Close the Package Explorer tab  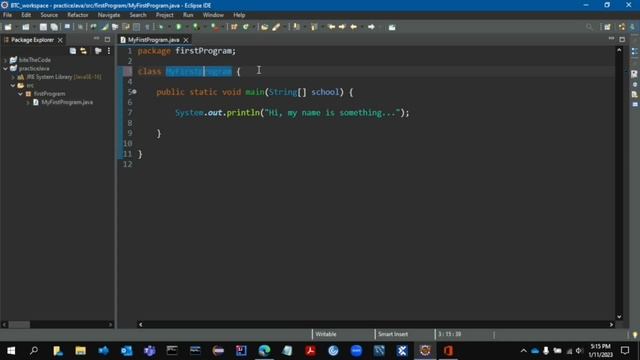pyautogui.click(x=60, y=40)
